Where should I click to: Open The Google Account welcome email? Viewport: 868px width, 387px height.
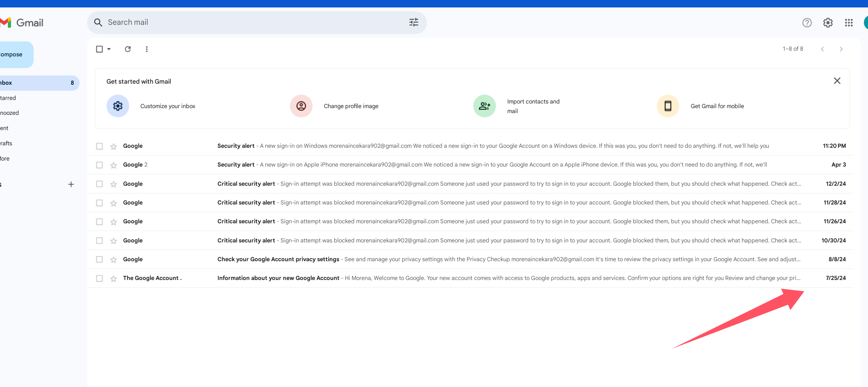(x=470, y=278)
